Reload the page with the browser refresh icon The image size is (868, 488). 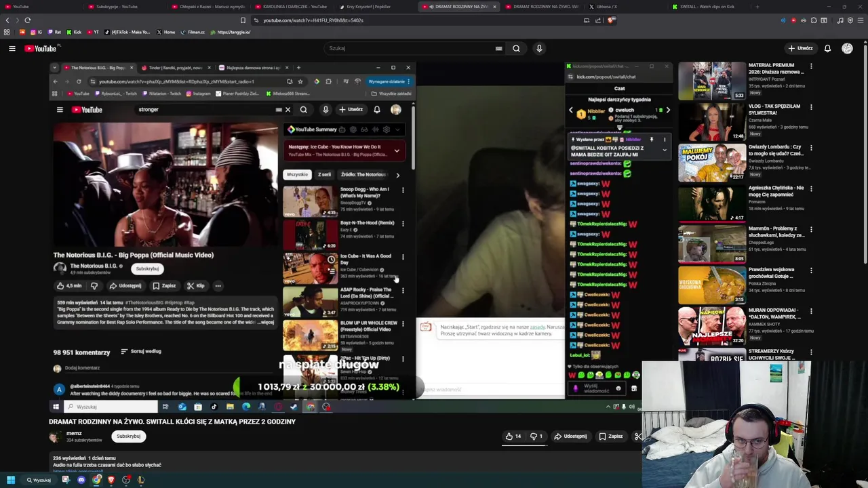tap(27, 20)
